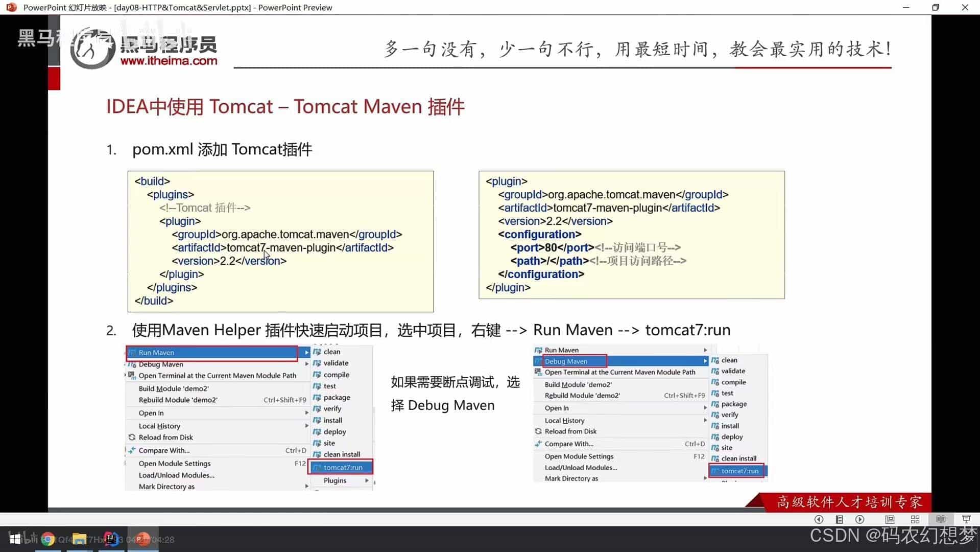This screenshot has height=552, width=980.
Task: Click the www.itheima.com link
Action: [x=169, y=61]
